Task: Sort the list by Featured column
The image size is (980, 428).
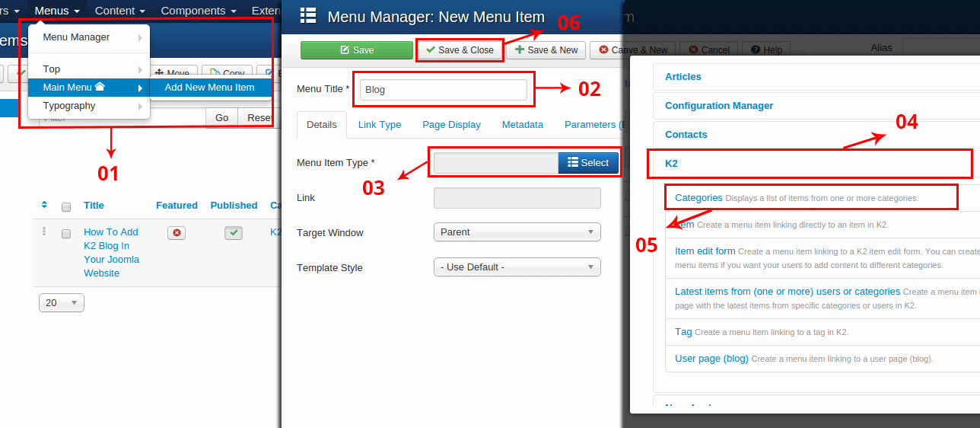Action: point(177,205)
